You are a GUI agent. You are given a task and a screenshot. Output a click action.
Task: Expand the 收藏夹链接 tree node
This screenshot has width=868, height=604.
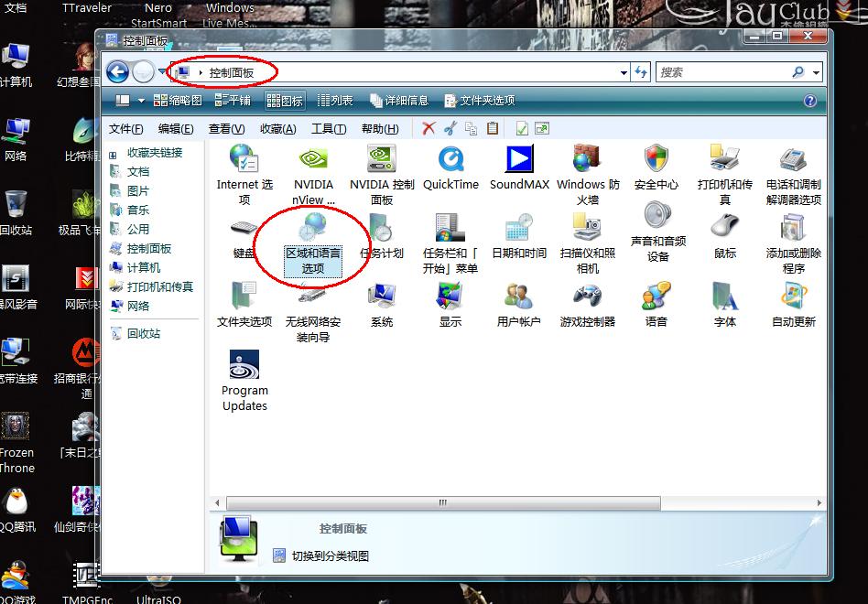(114, 154)
